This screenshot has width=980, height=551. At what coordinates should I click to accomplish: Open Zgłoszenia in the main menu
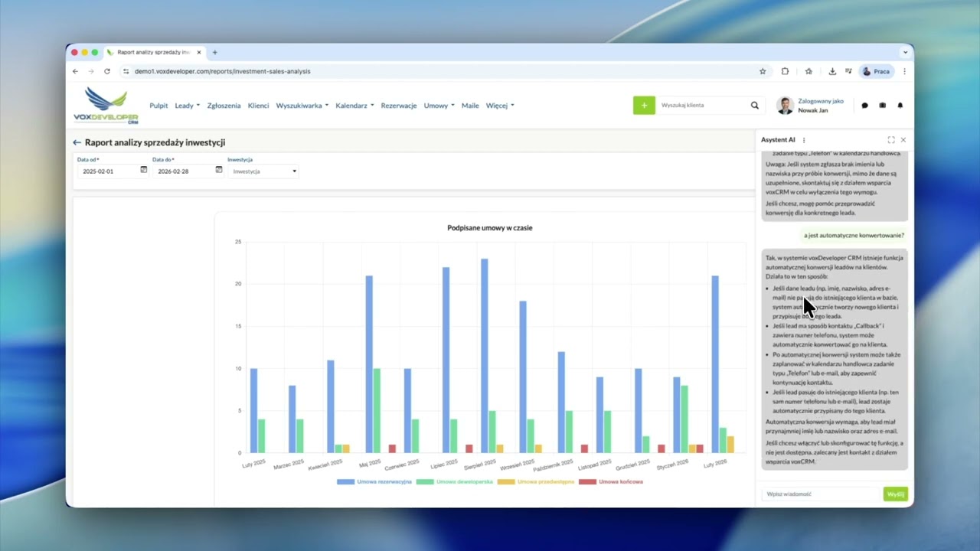tap(224, 106)
